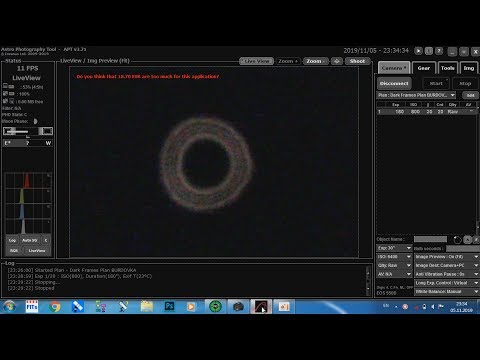The image size is (480, 360).
Task: Click the Disconnect button
Action: [x=394, y=84]
